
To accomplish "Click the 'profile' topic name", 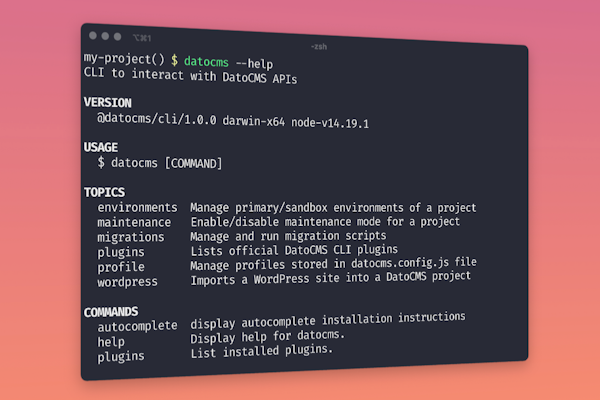I will (x=121, y=267).
